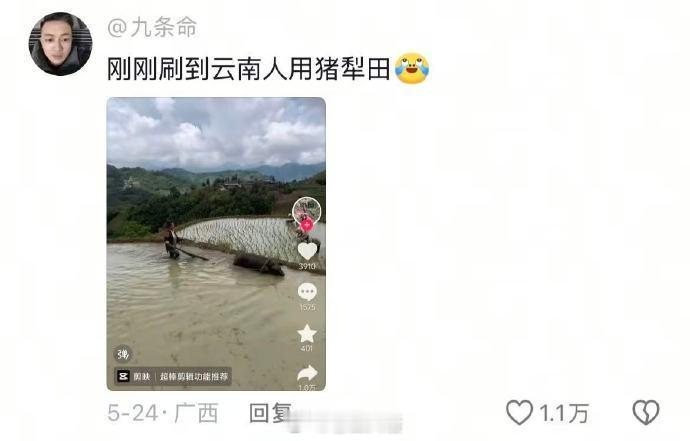The width and height of the screenshot is (690, 441).
Task: Tap the pink follow plus badge
Action: tap(307, 224)
